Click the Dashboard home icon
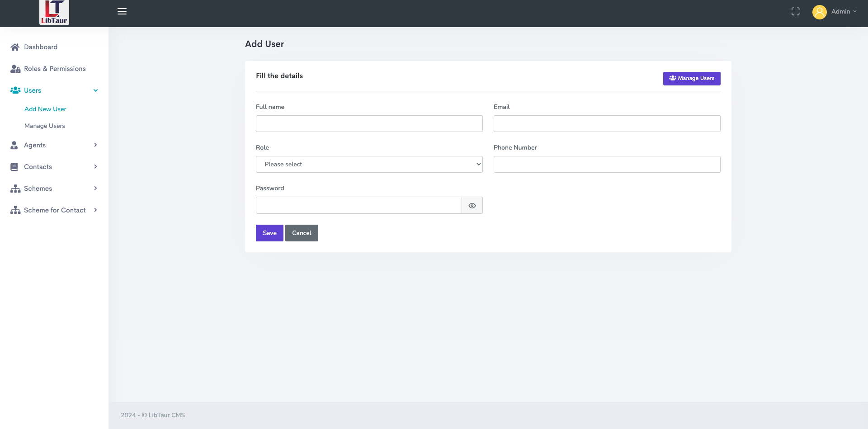868x429 pixels. (15, 47)
